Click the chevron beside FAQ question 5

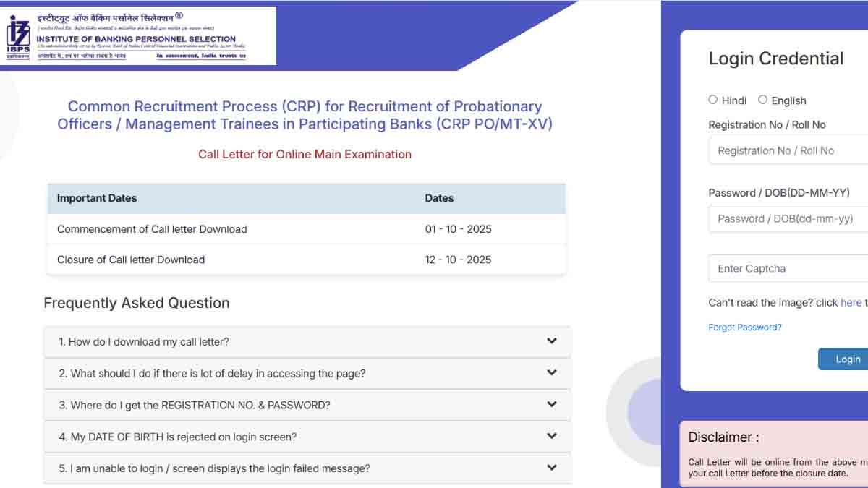(551, 468)
